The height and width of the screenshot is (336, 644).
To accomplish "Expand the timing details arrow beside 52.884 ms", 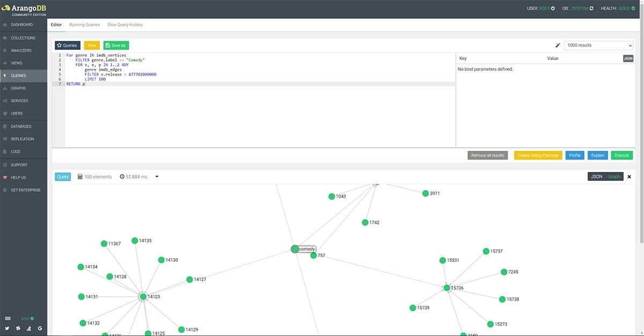I will (157, 177).
